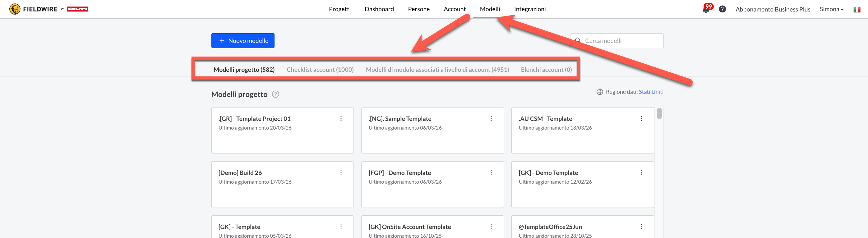Screen dimensions: 868x238
Task: Open the notifications bell icon
Action: pos(706,9)
